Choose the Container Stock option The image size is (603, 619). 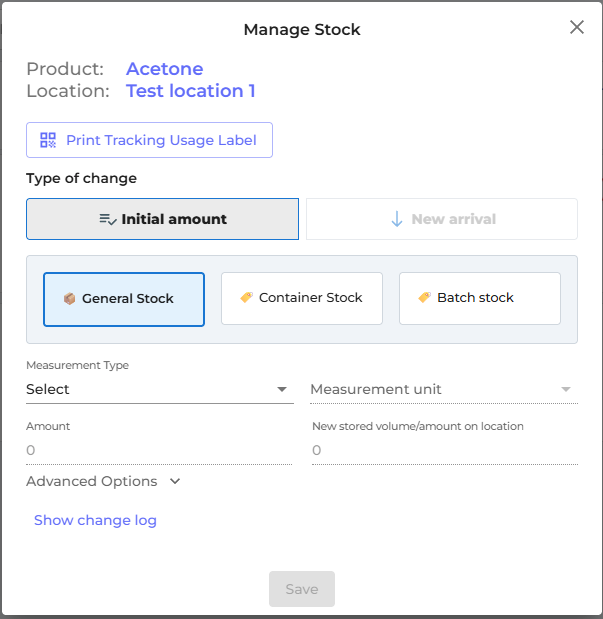[302, 298]
